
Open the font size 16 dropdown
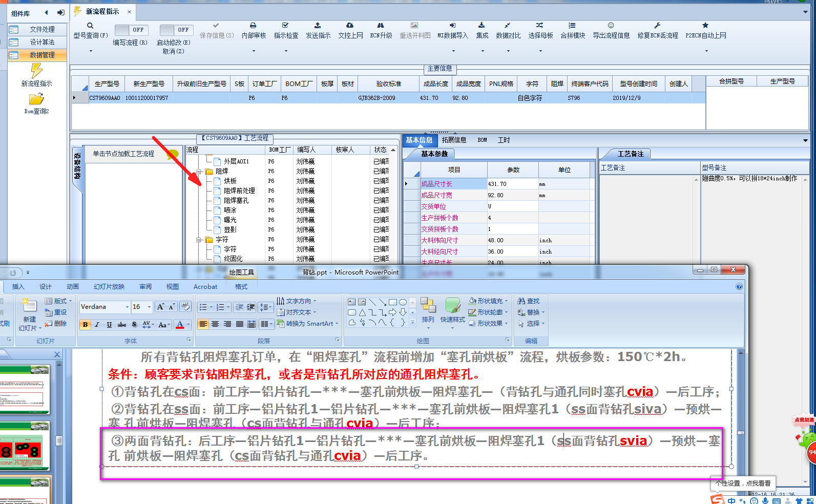pos(149,307)
